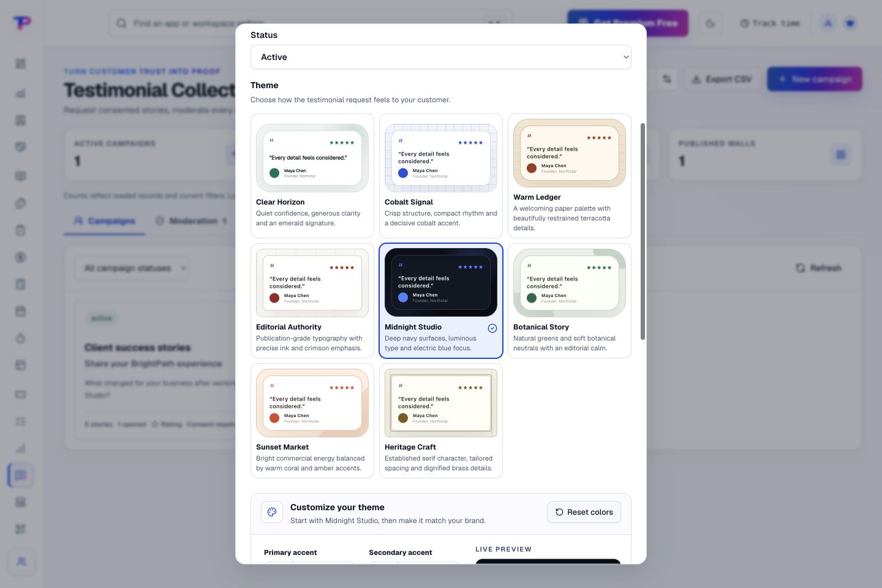Click the LIVE PREVIEW heading

pyautogui.click(x=503, y=549)
